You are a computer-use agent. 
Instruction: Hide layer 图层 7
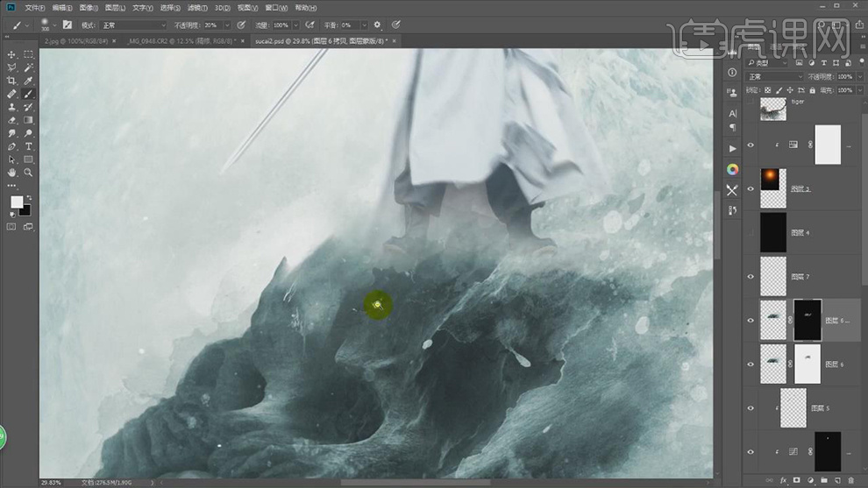[x=751, y=277]
